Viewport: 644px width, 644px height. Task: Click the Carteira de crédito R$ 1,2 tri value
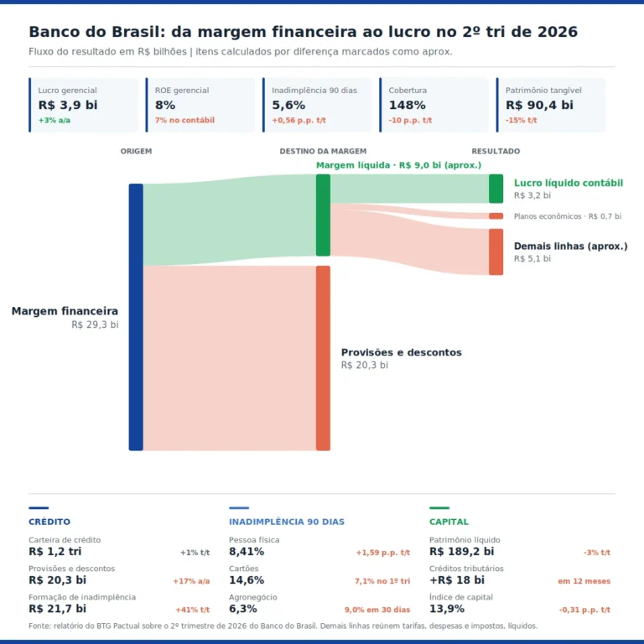coord(55,552)
